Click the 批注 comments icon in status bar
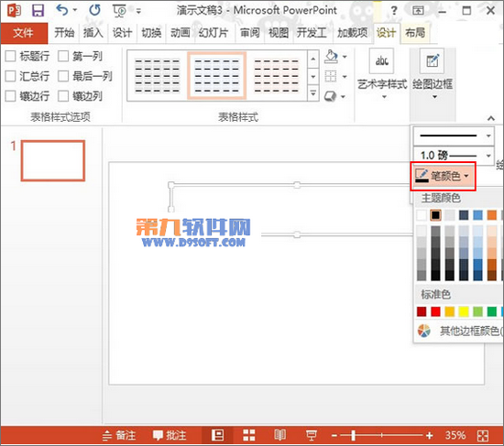 [x=158, y=435]
